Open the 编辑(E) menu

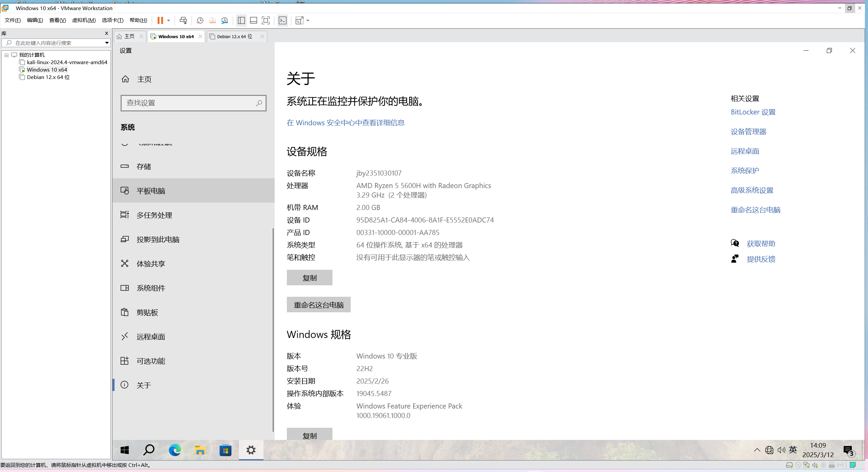[35, 20]
